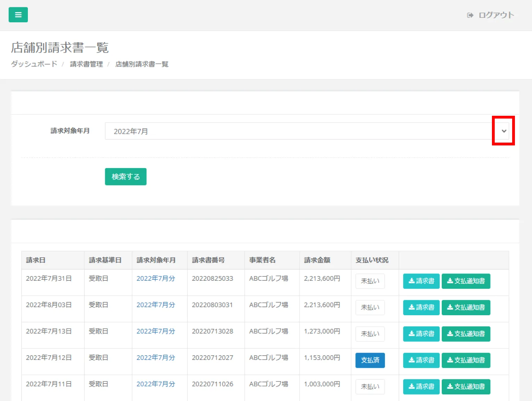532x401 pixels.
Task: Open 2022年7月分 link for invoice 20220713028
Action: point(156,331)
